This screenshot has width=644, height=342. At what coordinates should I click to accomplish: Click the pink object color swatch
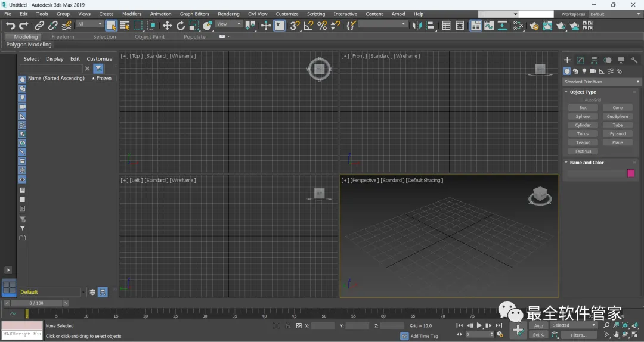(630, 173)
